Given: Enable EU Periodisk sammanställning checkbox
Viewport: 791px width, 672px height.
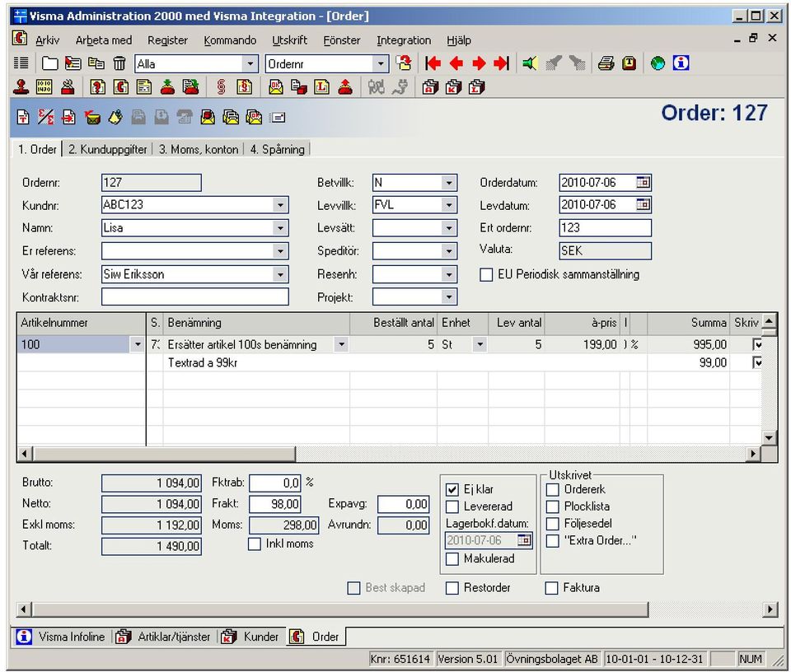Looking at the screenshot, I should 486,275.
